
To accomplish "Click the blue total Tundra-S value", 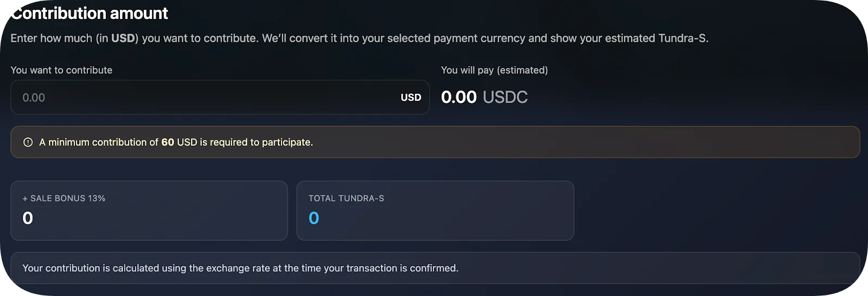I will click(314, 218).
